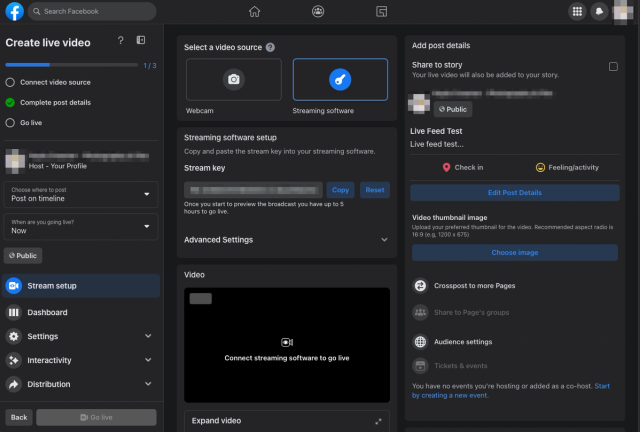Image resolution: width=640 pixels, height=432 pixels.
Task: Open the Groups icon in top navigation
Action: 318,11
